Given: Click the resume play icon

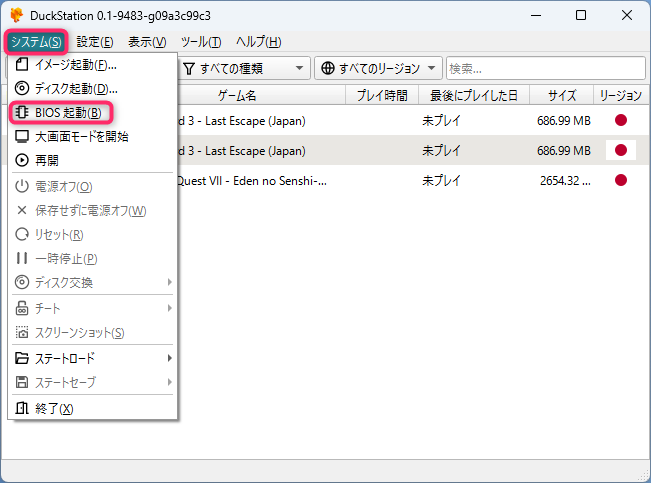Looking at the screenshot, I should 22,160.
